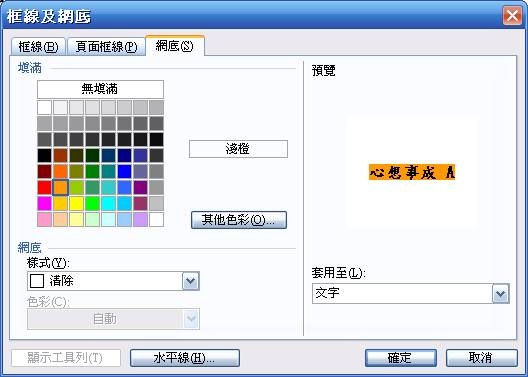
Task: Select the purple violet fill swatch
Action: click(140, 187)
